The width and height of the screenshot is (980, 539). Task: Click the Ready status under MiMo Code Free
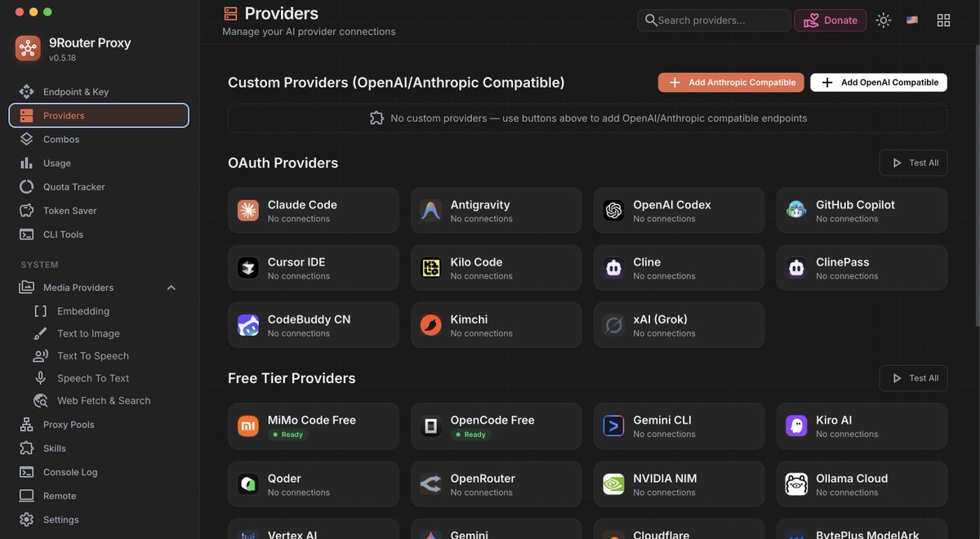pos(287,434)
